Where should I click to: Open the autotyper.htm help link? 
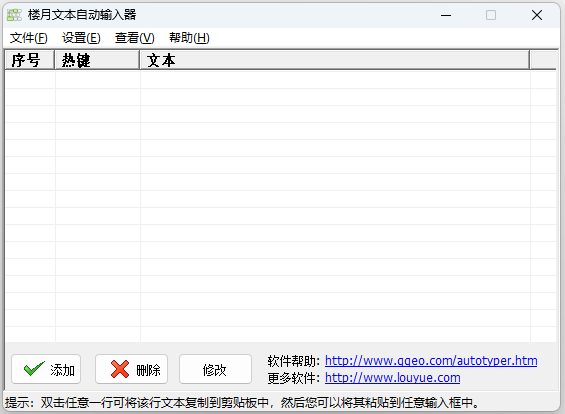(431, 361)
